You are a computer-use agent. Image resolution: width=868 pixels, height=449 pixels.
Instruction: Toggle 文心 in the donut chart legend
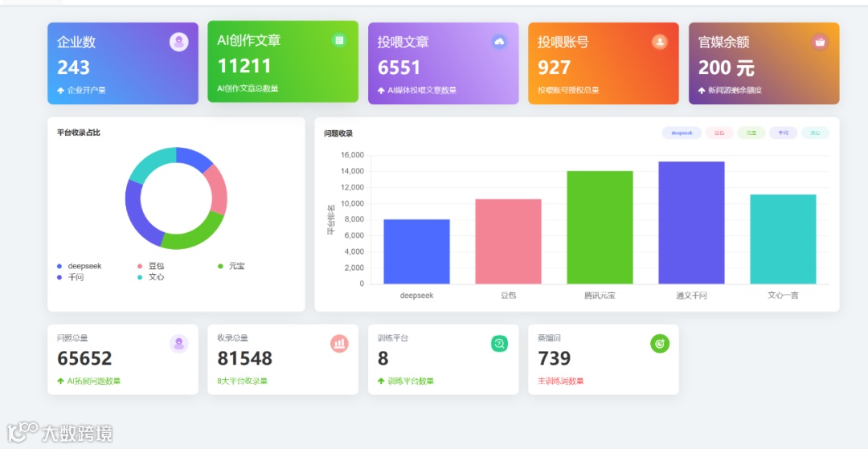(151, 277)
